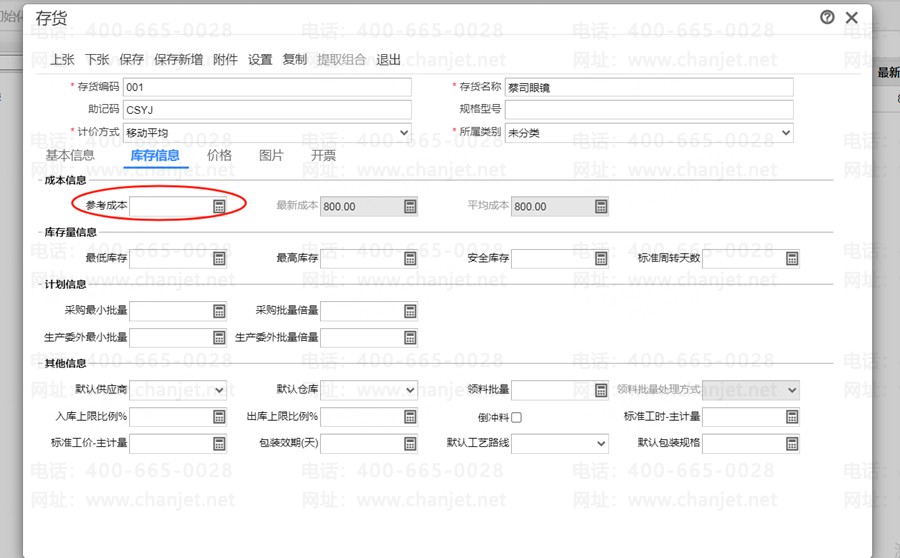The height and width of the screenshot is (558, 900).
Task: Open calculator icon in 平均成本 field
Action: (601, 206)
